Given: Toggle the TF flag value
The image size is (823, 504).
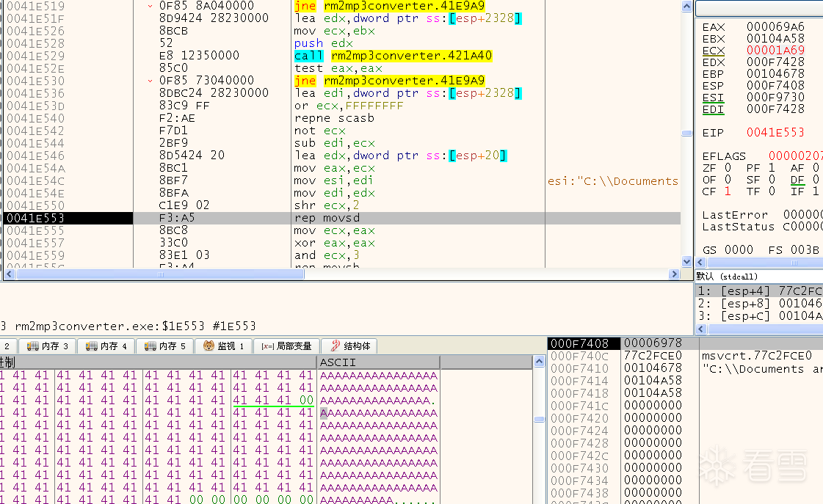Looking at the screenshot, I should [x=772, y=191].
